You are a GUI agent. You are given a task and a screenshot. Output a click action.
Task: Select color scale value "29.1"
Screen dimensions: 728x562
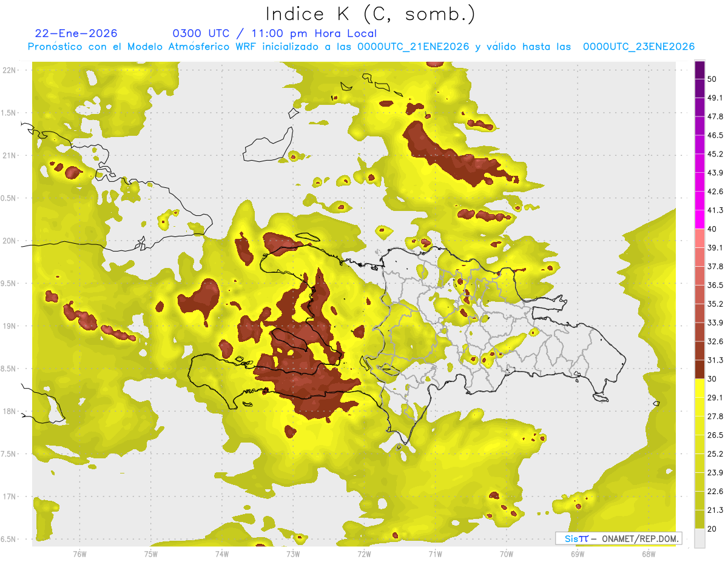pos(715,398)
